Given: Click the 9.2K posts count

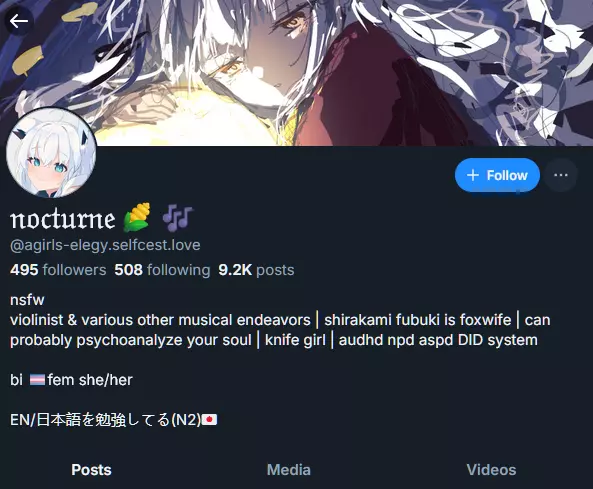Looking at the screenshot, I should [256, 270].
